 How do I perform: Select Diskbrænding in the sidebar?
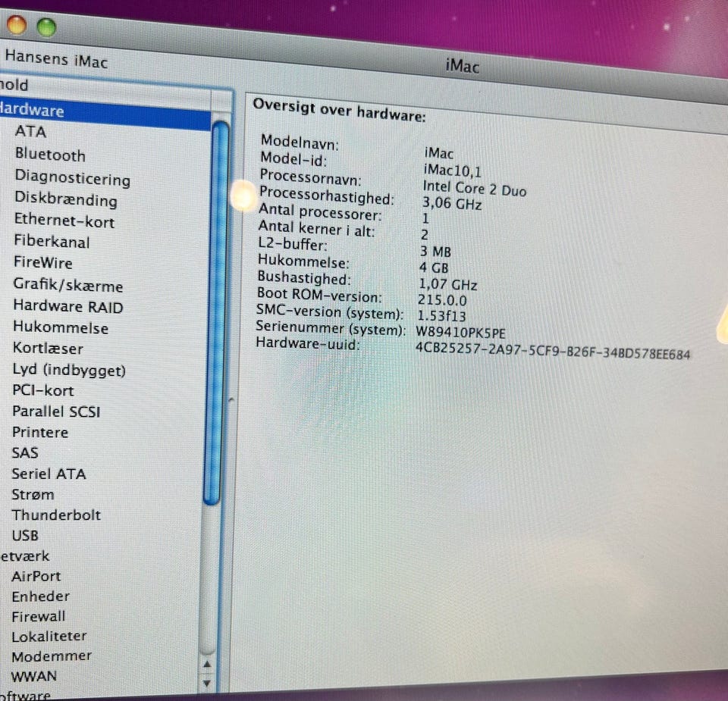[66, 199]
